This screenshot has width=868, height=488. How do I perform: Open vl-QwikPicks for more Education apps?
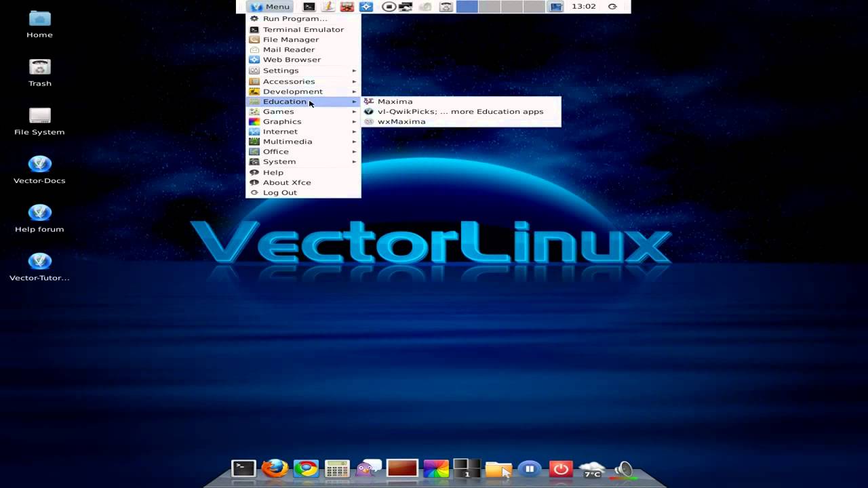[458, 111]
